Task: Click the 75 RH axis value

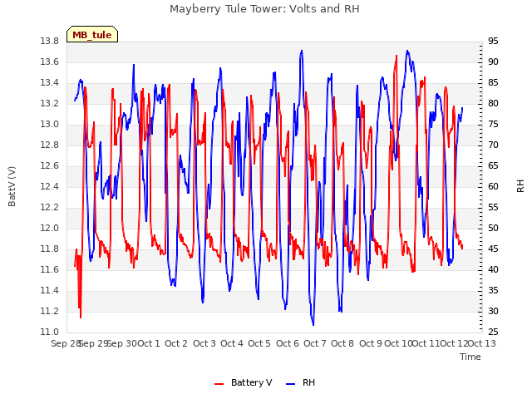Action: [493, 125]
